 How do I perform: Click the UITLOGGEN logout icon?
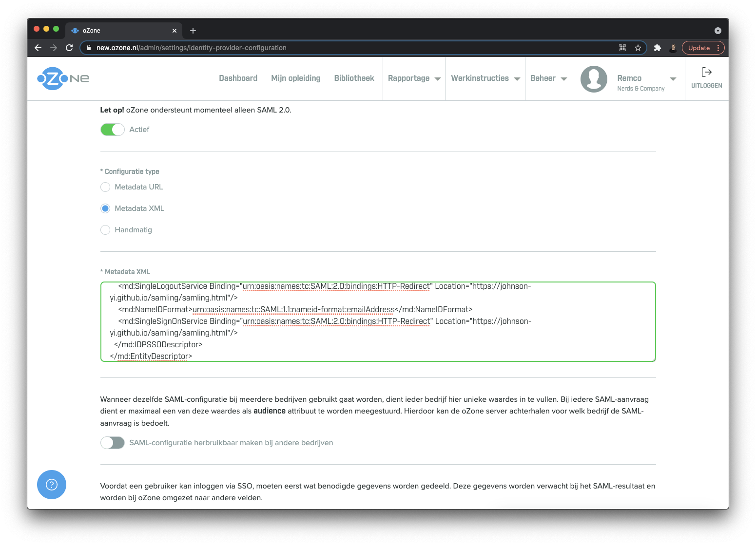tap(706, 73)
